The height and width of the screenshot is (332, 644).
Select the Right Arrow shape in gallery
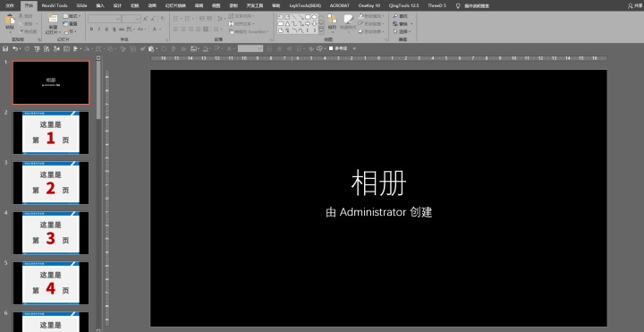click(x=308, y=23)
